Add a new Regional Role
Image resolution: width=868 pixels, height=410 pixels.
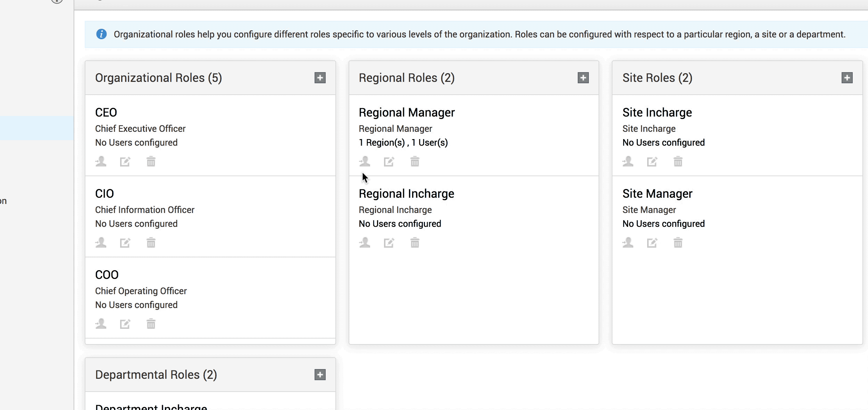click(x=583, y=78)
